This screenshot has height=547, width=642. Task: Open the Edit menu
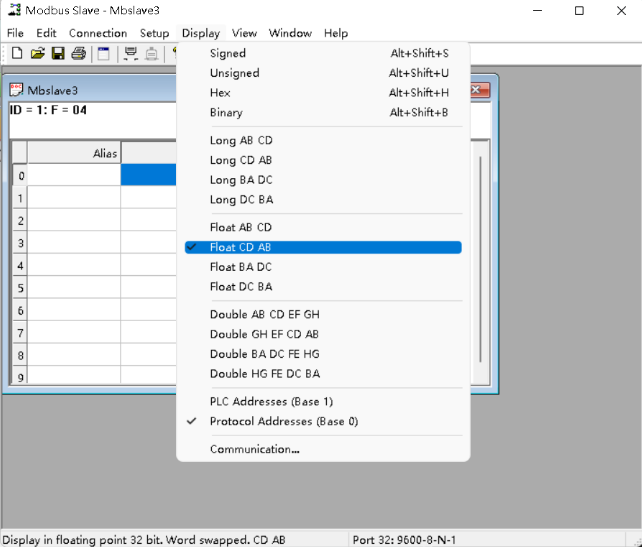tap(46, 33)
